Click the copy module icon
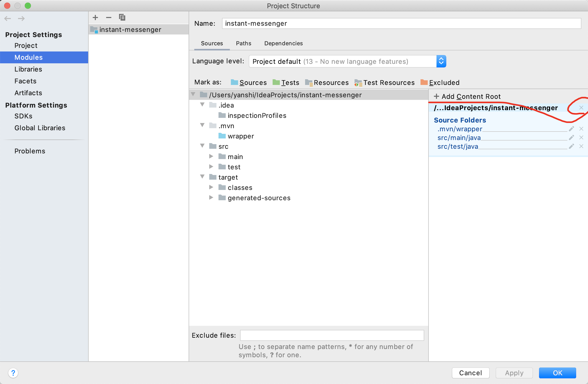The image size is (588, 384). click(122, 18)
